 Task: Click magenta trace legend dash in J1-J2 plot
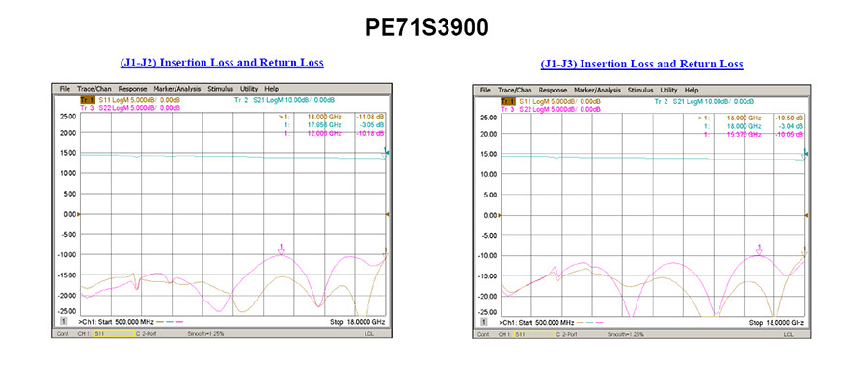click(179, 321)
